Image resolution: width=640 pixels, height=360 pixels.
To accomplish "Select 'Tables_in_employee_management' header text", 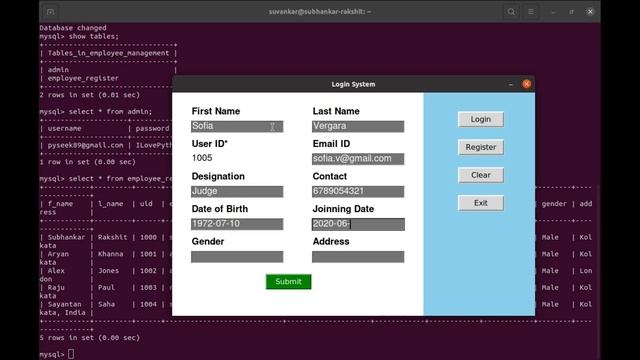I will 108,53.
